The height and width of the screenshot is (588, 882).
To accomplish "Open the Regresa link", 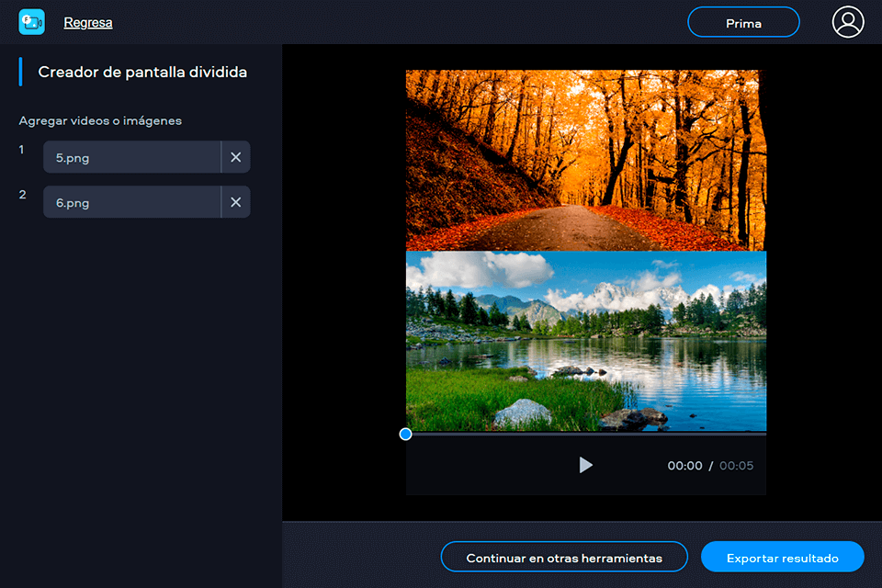I will (87, 21).
